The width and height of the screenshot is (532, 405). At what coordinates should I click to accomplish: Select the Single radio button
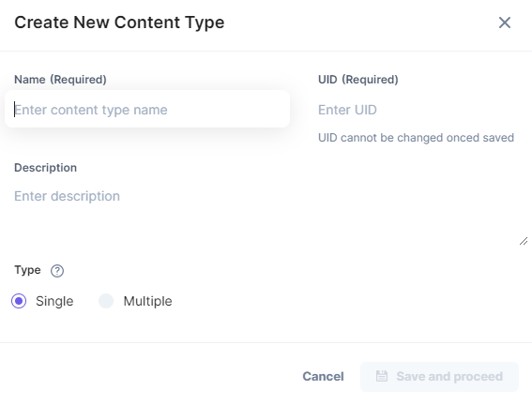[x=19, y=301]
